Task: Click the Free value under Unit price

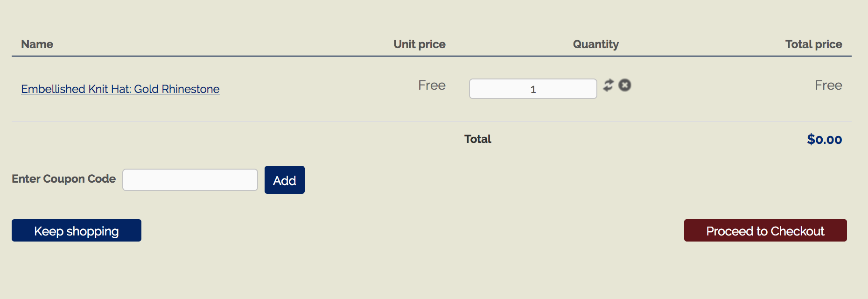Action: click(432, 85)
